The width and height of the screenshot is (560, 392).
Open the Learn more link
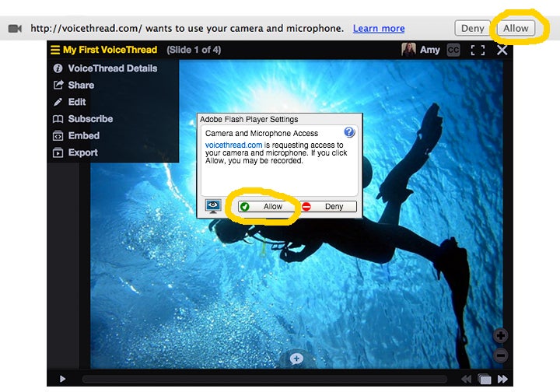378,28
